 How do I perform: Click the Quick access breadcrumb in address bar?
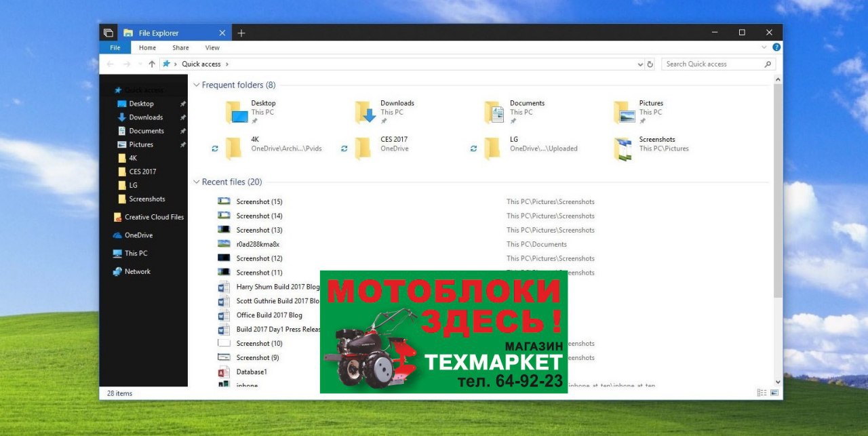201,64
